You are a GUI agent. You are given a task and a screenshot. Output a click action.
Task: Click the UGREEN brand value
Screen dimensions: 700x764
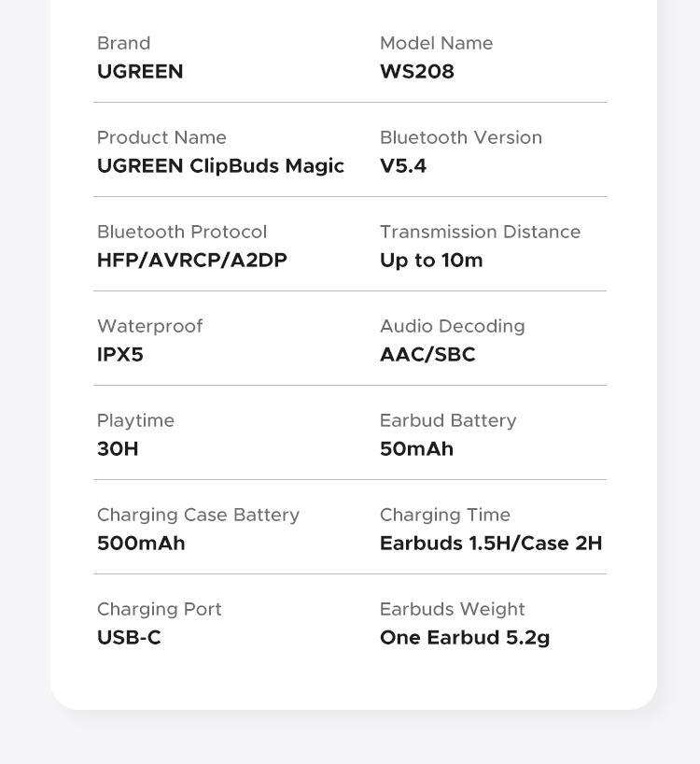tap(140, 72)
